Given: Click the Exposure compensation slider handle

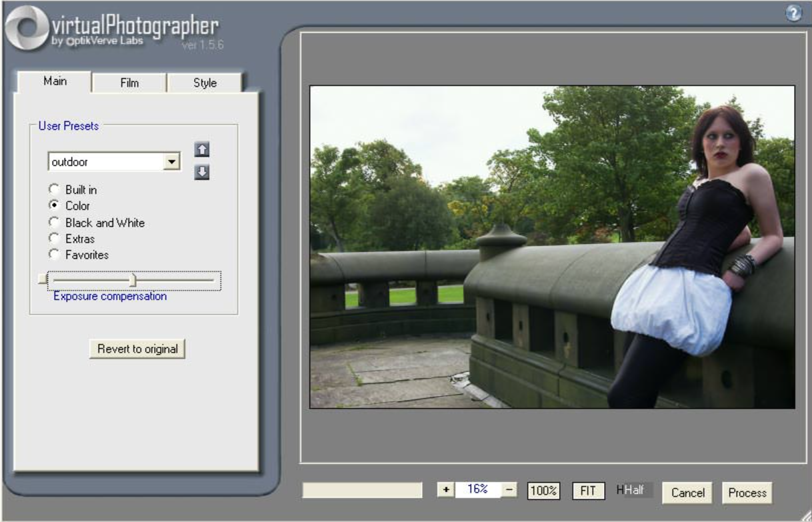Looking at the screenshot, I should (133, 279).
